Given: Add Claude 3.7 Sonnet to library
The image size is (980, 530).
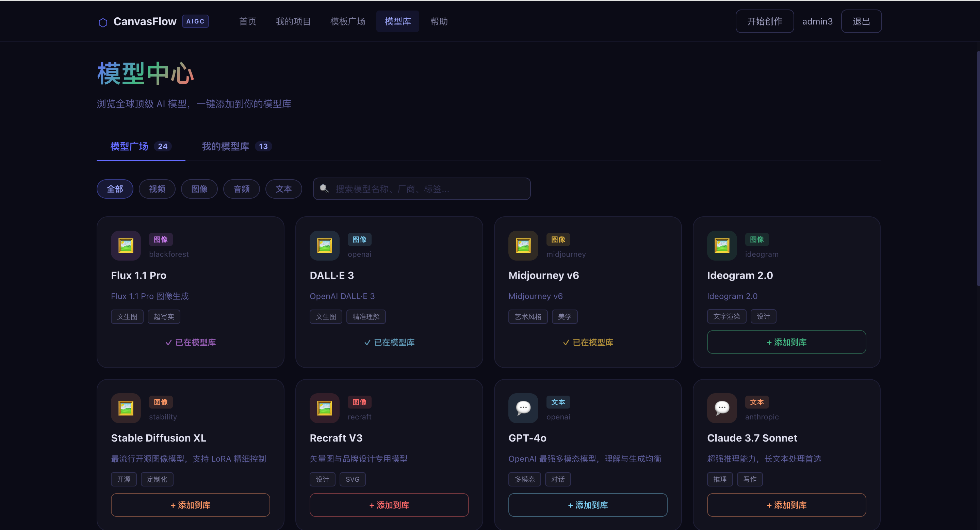Looking at the screenshot, I should click(786, 505).
